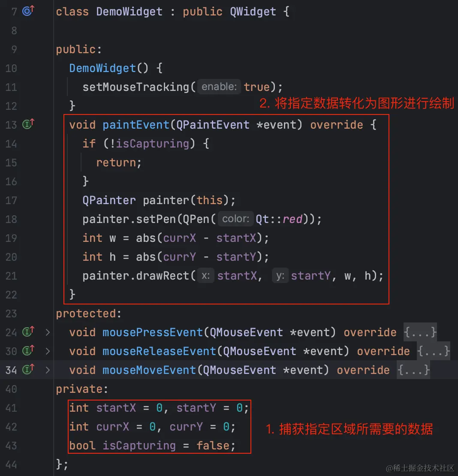Click the QPaintEvent parameter type
Viewport: 458px width, 476px height.
point(213,125)
